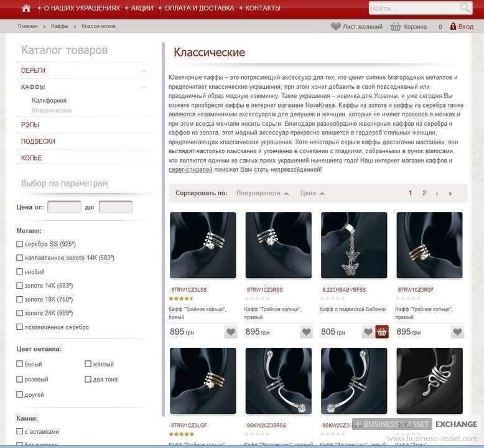The image size is (484, 448).
Task: Rate 9TRW1CZ3RGF product stars
Action: [408, 298]
